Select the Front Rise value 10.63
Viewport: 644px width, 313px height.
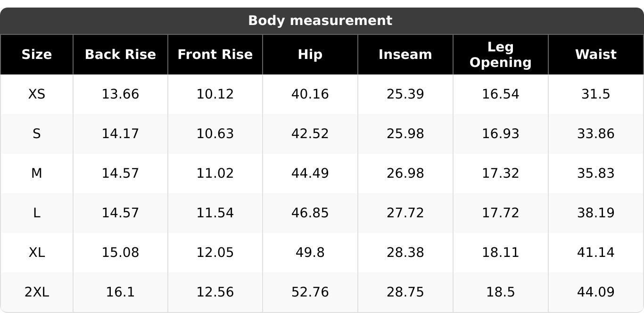tap(215, 134)
